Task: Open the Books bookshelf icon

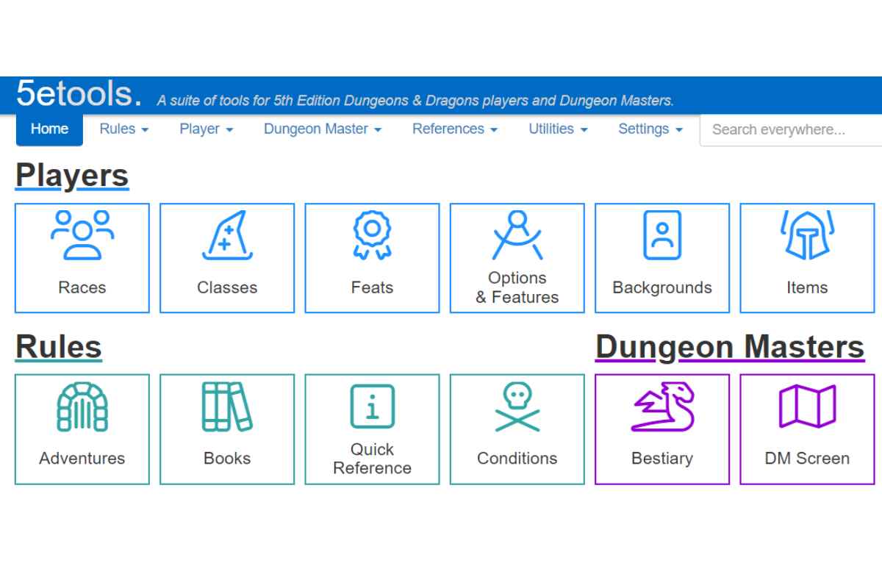Action: click(227, 406)
